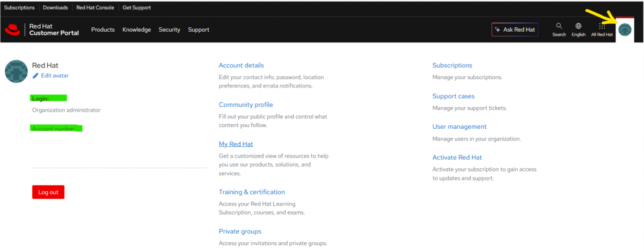Open the Account details link
The height and width of the screenshot is (252, 644).
coord(241,65)
